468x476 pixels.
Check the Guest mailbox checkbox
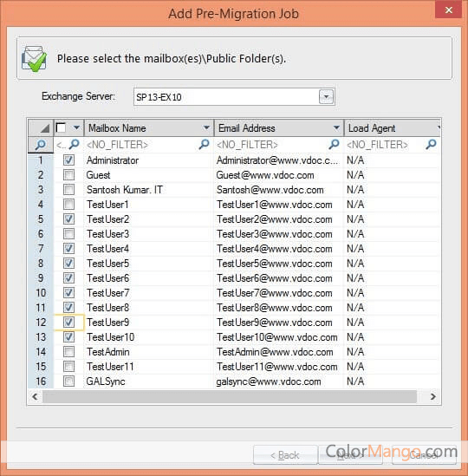click(x=68, y=175)
